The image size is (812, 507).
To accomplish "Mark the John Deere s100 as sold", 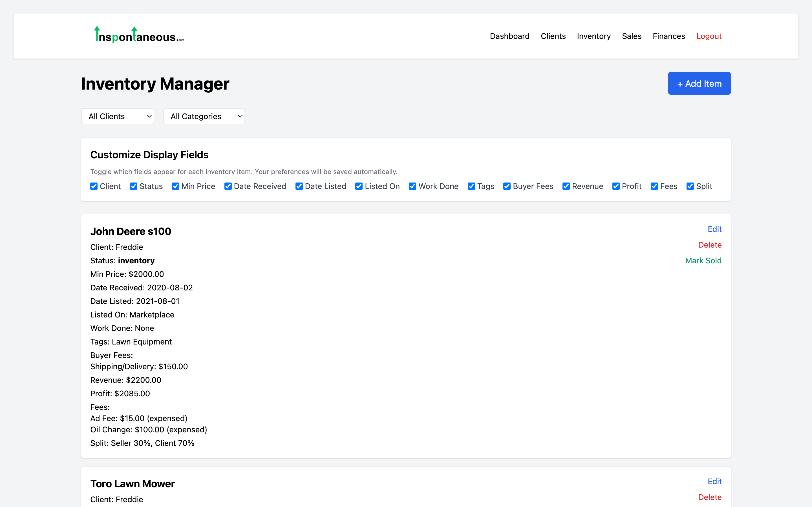I will tap(703, 260).
